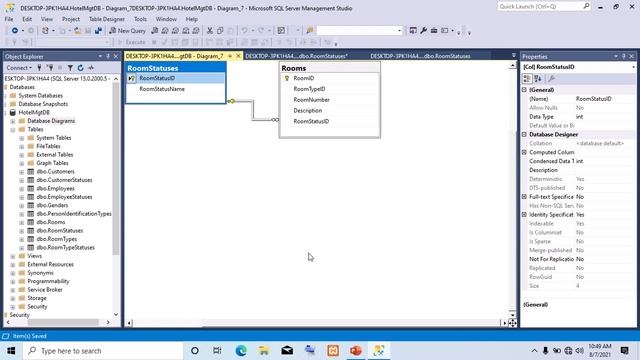Select dbo.RoomTypes in Object Explorer
This screenshot has height=360, width=640.
pos(56,239)
